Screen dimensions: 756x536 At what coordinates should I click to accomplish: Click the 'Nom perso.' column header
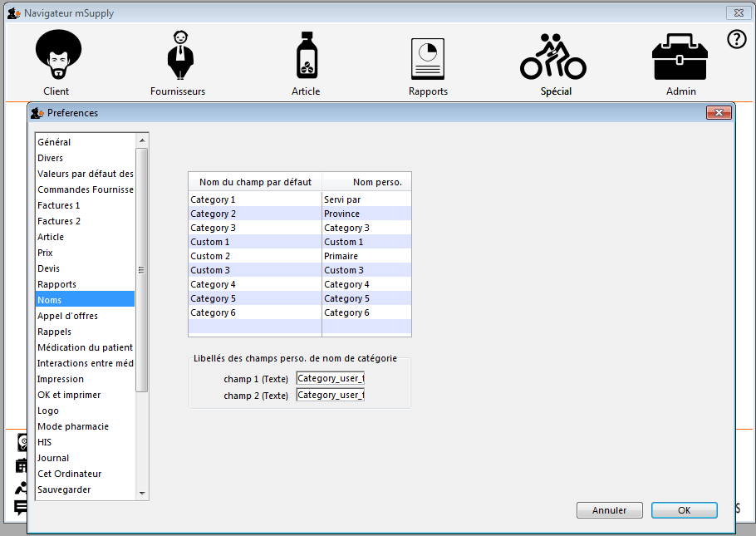[367, 182]
